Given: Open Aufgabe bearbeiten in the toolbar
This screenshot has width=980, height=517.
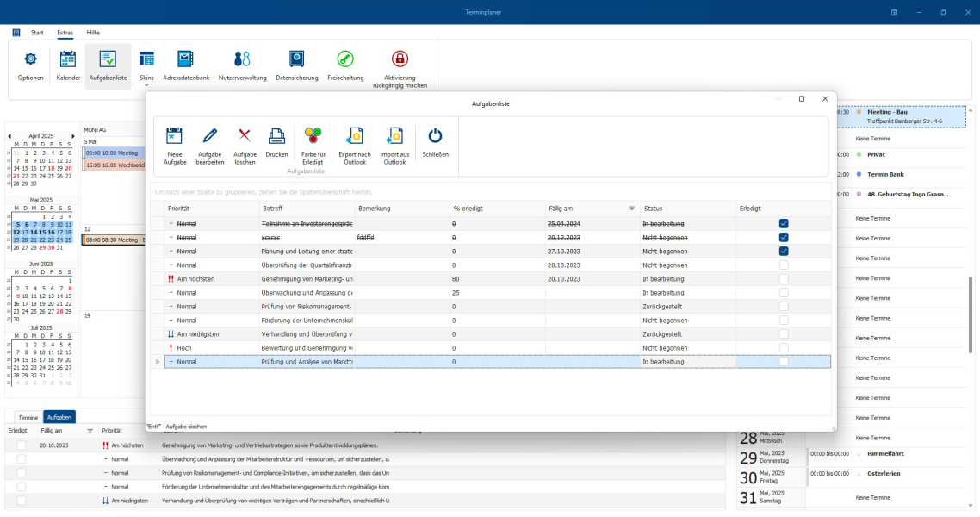Looking at the screenshot, I should (210, 135).
